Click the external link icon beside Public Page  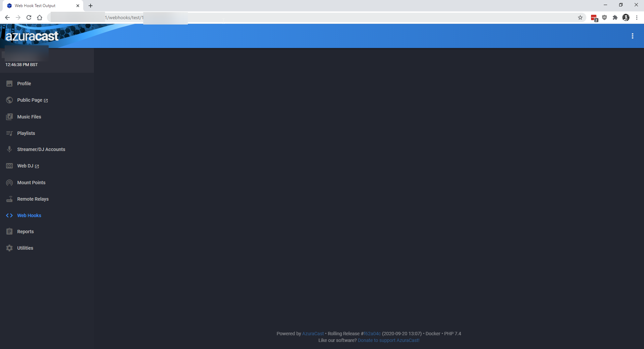[46, 100]
